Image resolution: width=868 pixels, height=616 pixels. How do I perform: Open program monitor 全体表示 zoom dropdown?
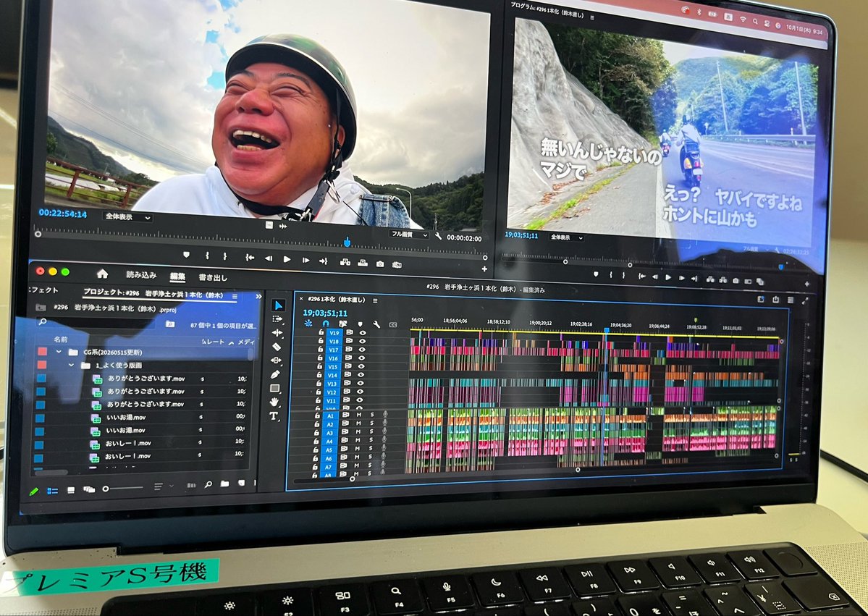(565, 237)
